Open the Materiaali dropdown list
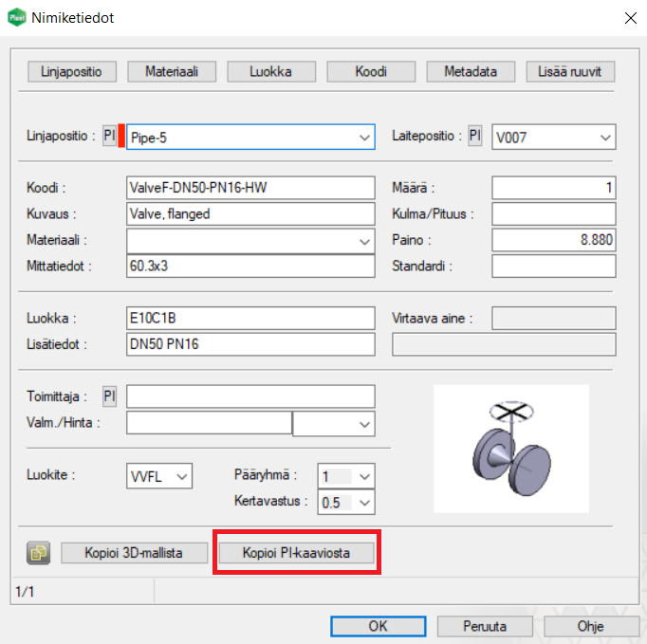This screenshot has height=644, width=647. (x=365, y=242)
